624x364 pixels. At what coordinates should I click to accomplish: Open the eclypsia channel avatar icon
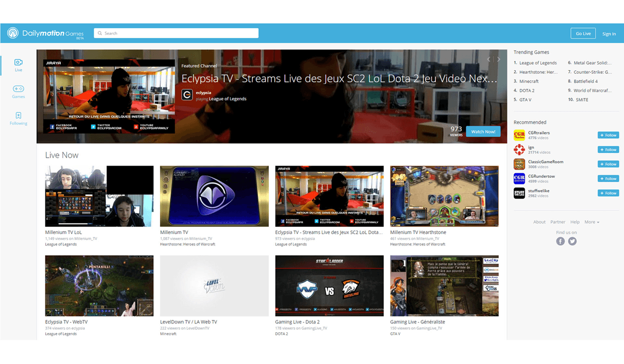187,95
